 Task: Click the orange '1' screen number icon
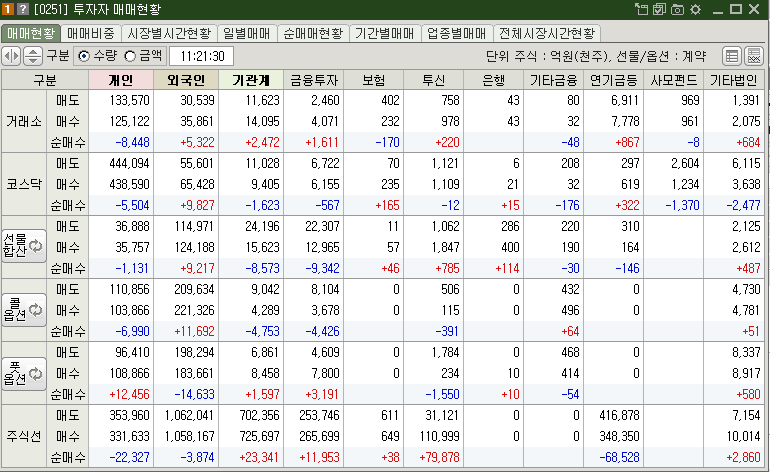coord(8,9)
